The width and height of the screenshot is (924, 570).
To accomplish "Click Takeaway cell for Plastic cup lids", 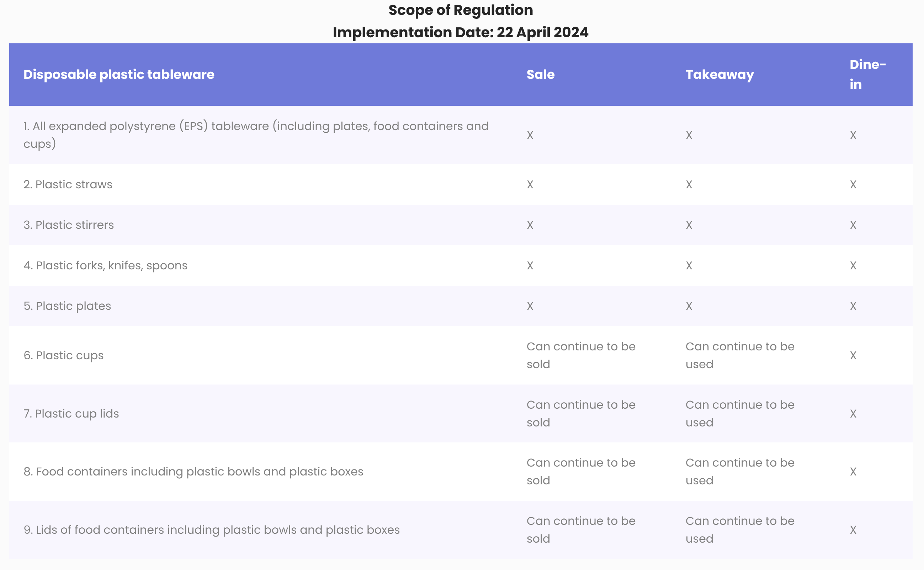I will click(x=740, y=414).
